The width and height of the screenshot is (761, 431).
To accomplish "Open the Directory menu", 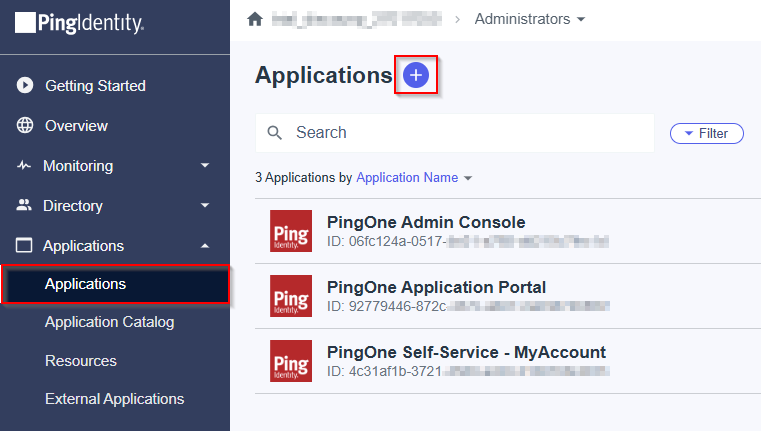I will click(73, 206).
